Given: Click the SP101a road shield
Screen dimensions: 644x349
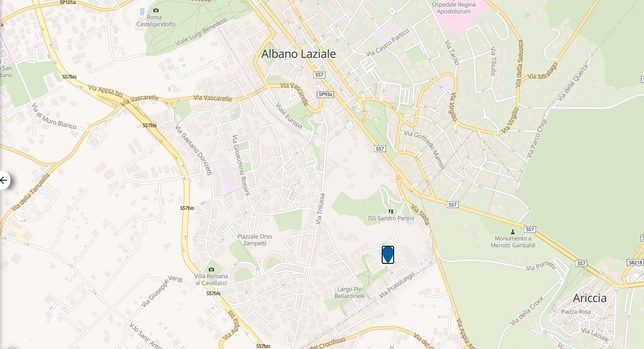Looking at the screenshot, I should [67, 2].
